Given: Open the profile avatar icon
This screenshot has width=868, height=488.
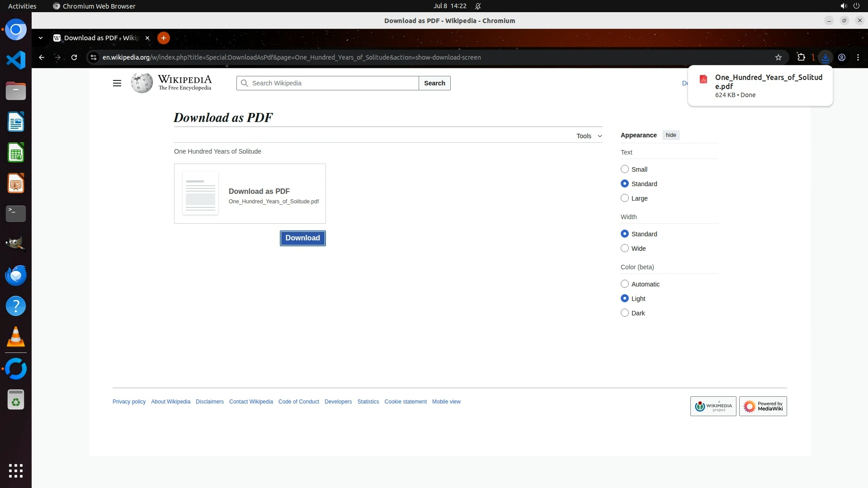Looking at the screenshot, I should pos(842,57).
